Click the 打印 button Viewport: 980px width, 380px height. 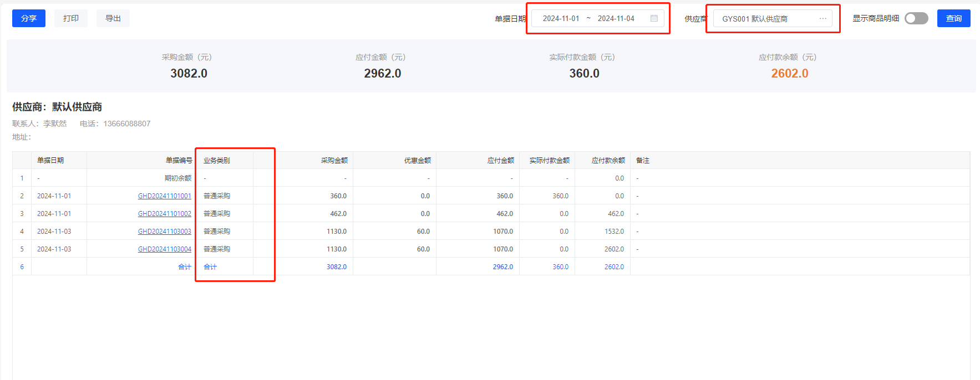71,18
